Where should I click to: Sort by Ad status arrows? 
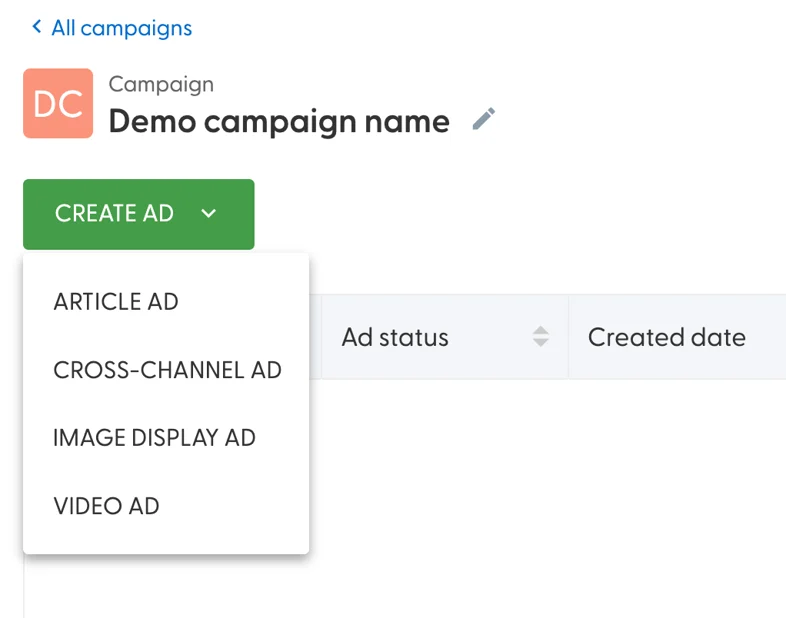(x=540, y=336)
